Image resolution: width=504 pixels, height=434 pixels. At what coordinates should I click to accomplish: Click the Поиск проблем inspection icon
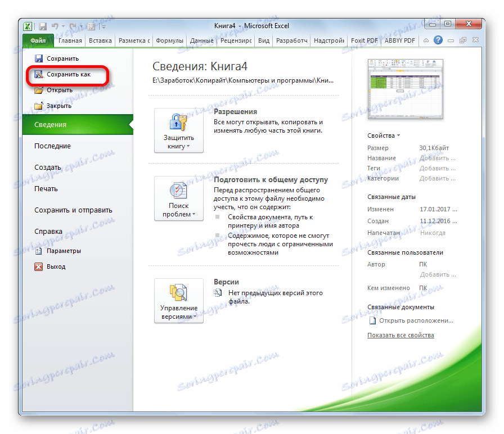click(x=178, y=191)
